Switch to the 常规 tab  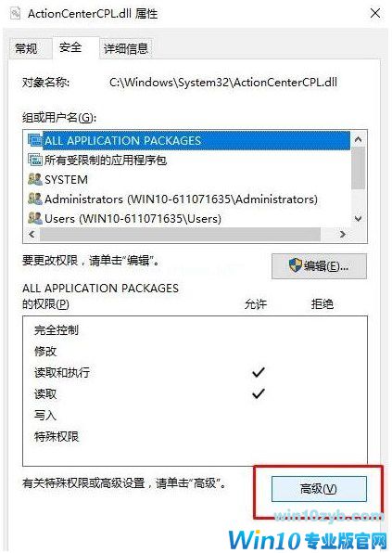26,48
